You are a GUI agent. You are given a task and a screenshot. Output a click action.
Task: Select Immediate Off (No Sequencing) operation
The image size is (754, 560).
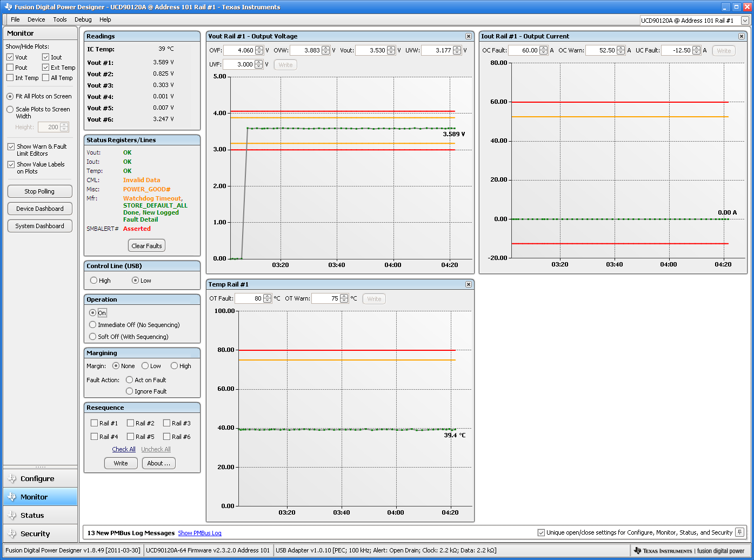coord(92,325)
